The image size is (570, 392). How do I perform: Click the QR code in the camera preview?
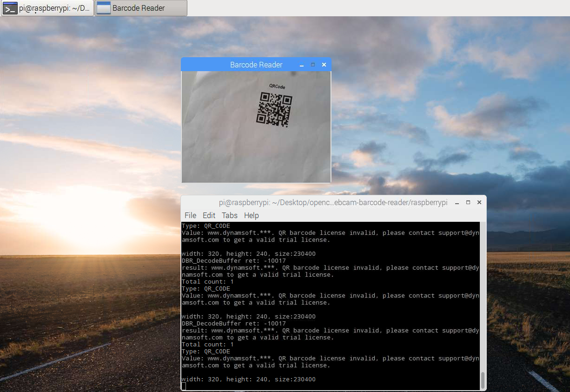pos(274,110)
